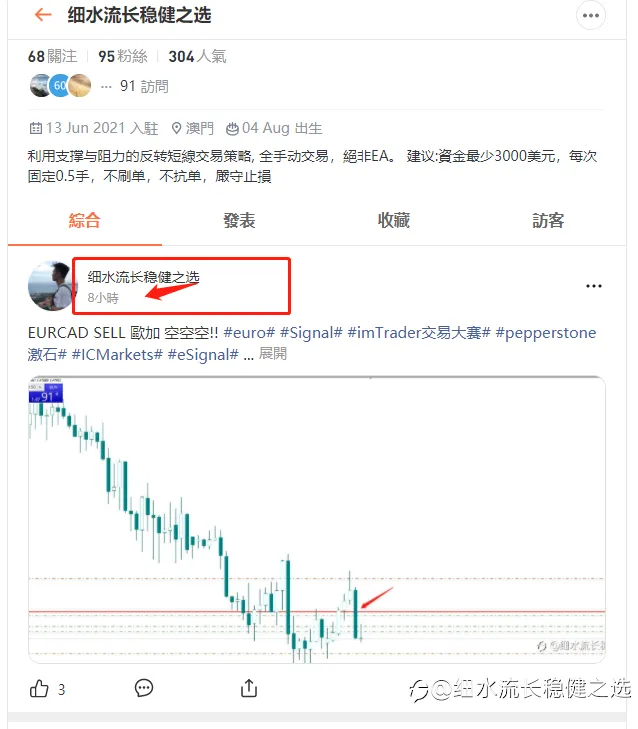
Task: Click the 91 訪問 visitor count
Action: (144, 86)
